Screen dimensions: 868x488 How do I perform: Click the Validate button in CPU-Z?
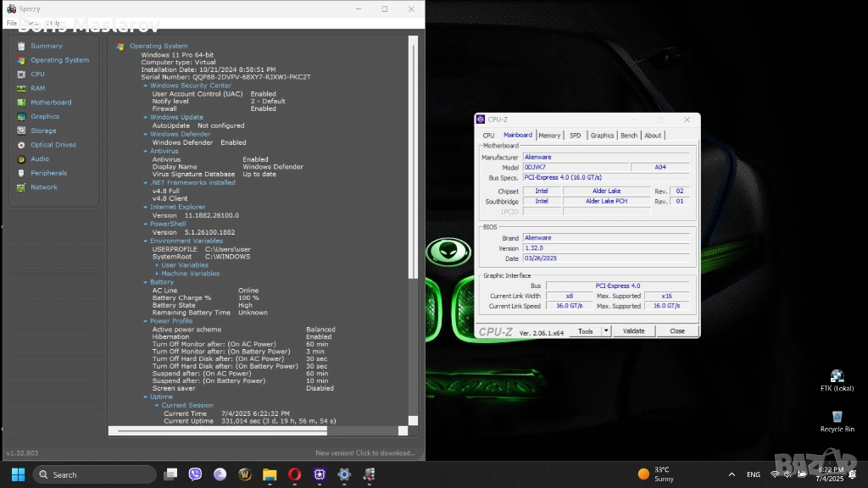pos(633,331)
